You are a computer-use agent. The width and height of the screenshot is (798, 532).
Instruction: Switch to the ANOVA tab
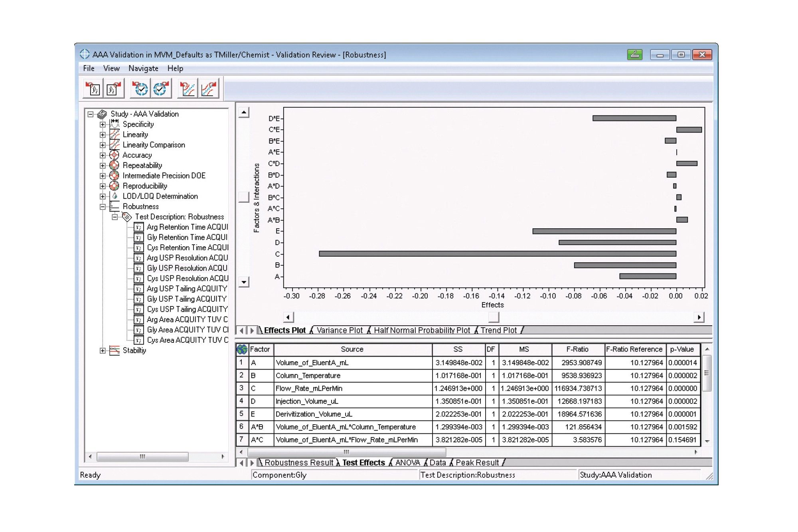[x=407, y=463]
